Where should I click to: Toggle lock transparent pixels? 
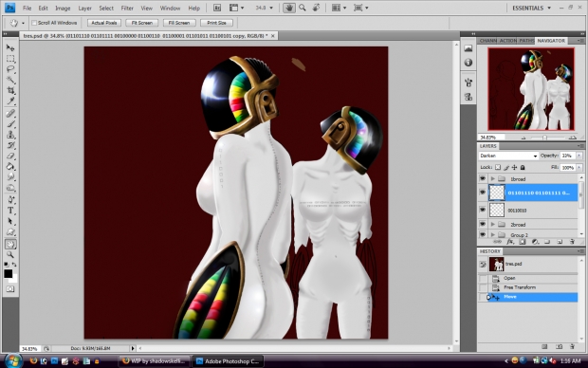point(498,167)
